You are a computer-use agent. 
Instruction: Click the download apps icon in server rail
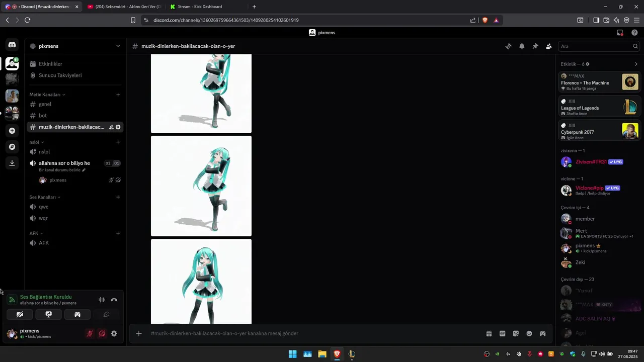(x=12, y=163)
